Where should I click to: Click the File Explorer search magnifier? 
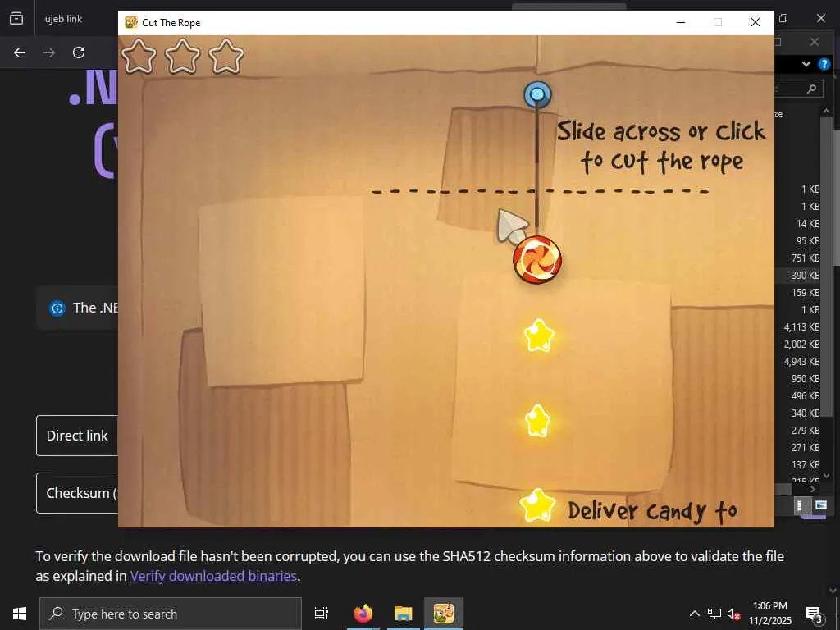812,89
